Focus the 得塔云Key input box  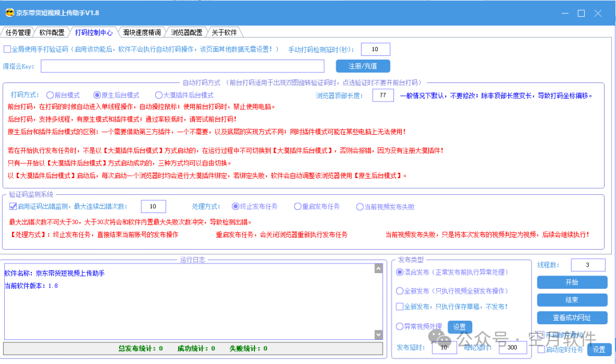pyautogui.click(x=183, y=66)
